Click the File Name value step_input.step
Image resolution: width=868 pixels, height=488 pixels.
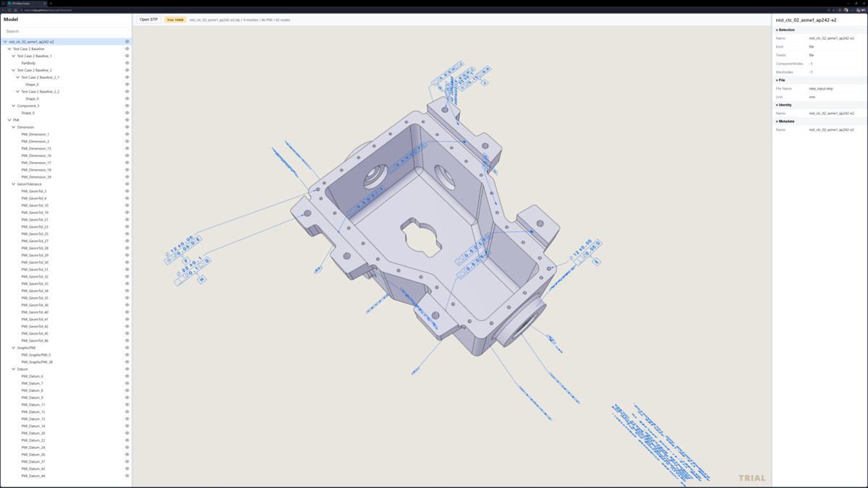(x=821, y=89)
